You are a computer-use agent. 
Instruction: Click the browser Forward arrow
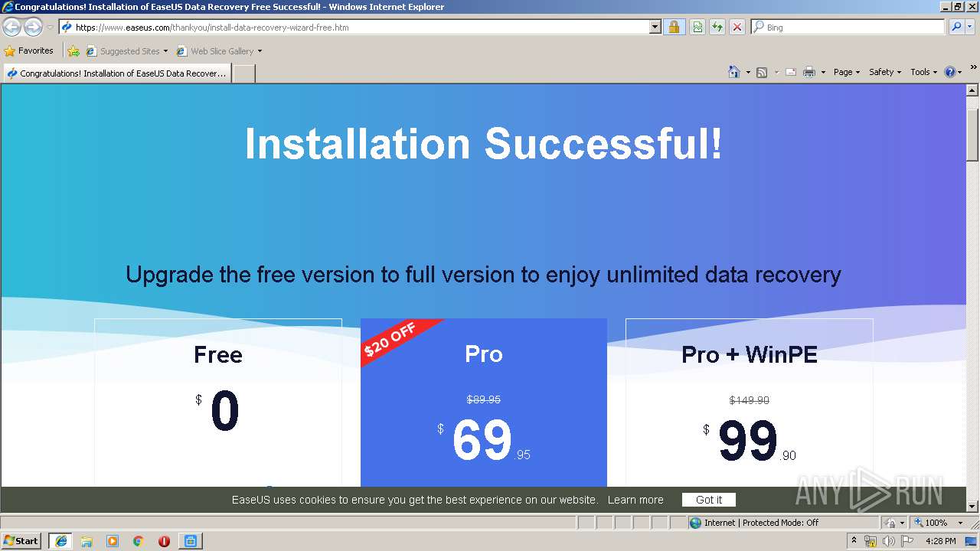[x=33, y=28]
